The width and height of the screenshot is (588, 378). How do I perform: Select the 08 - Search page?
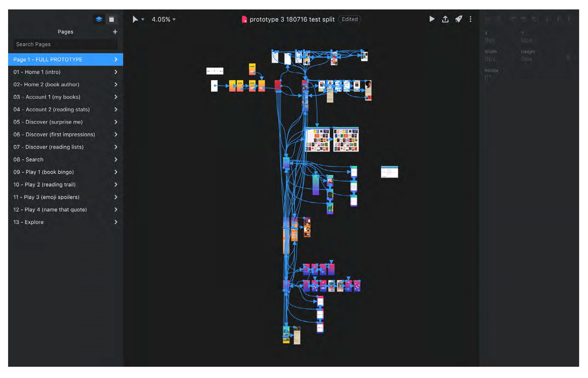pyautogui.click(x=65, y=159)
